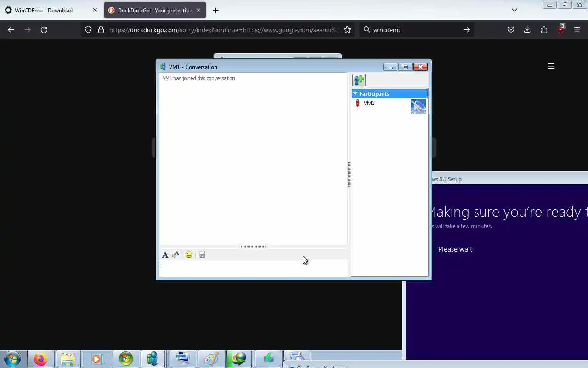This screenshot has width=588, height=368.
Task: Click the duckduckgo.com URL address bar
Action: pyautogui.click(x=224, y=30)
